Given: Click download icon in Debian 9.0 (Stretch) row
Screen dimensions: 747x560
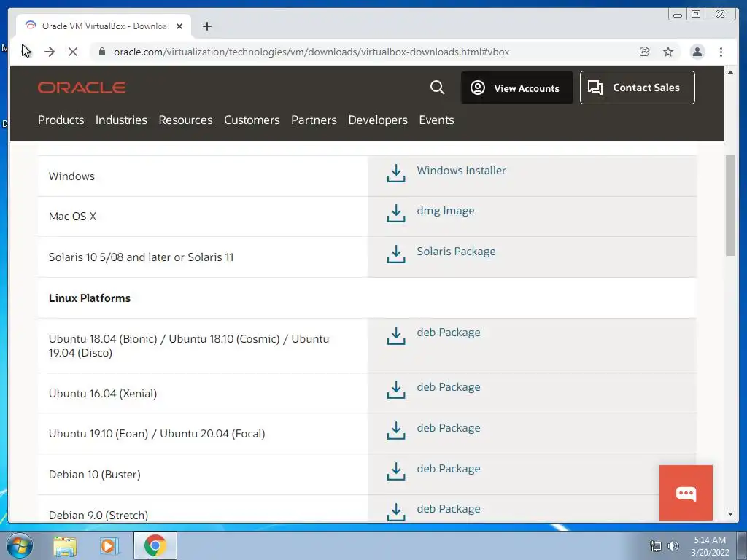Looking at the screenshot, I should pos(396,511).
